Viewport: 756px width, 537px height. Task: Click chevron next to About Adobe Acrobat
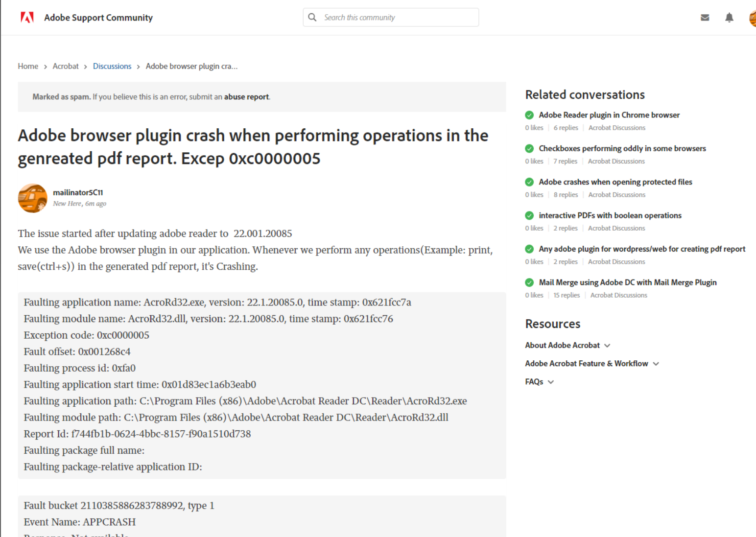coord(607,346)
